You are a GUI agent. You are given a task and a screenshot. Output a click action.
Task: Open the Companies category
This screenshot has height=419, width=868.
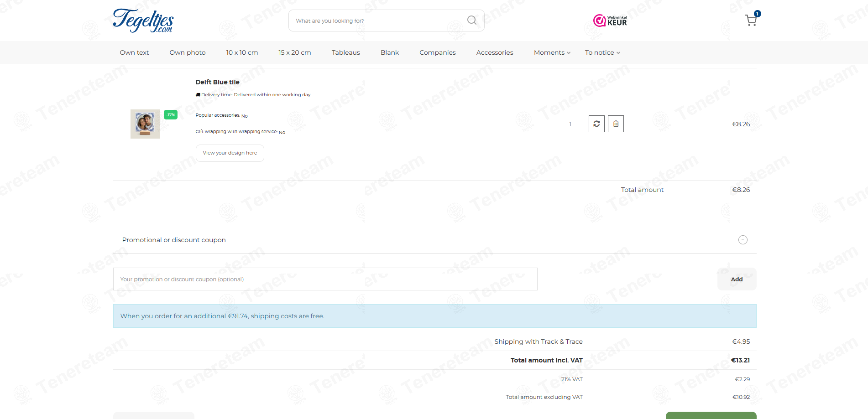pyautogui.click(x=438, y=52)
